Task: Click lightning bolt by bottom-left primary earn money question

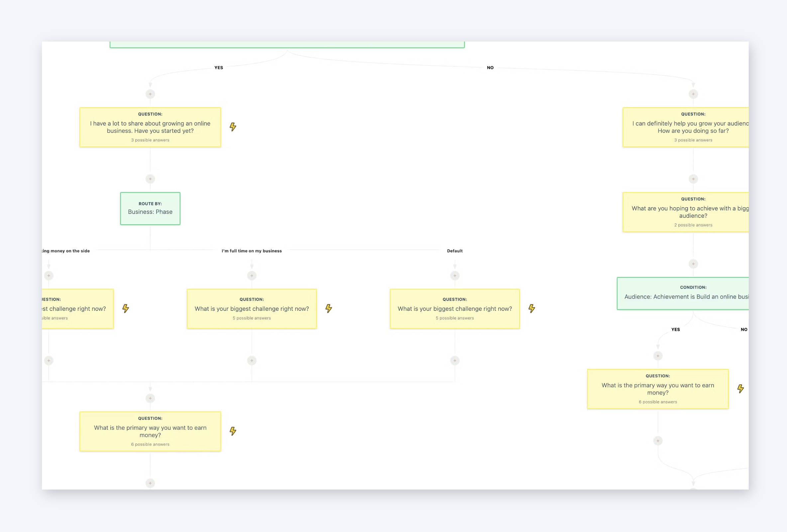Action: point(233,431)
